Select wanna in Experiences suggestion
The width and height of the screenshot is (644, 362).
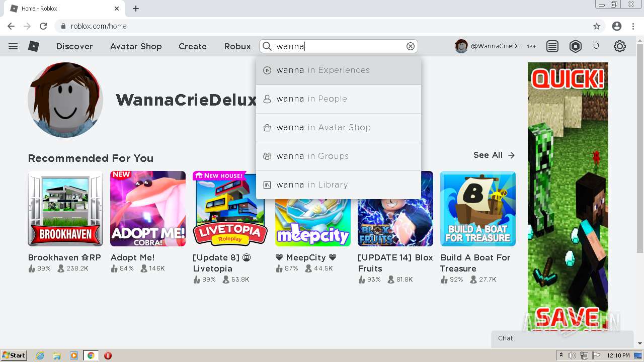coord(339,70)
